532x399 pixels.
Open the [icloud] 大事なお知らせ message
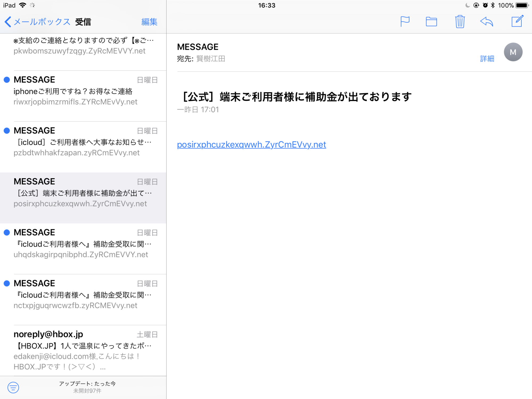pyautogui.click(x=83, y=147)
